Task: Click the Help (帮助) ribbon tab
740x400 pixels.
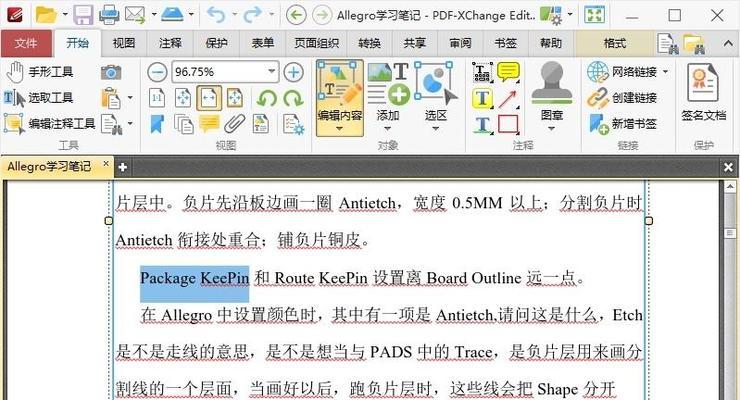Action: pos(551,43)
